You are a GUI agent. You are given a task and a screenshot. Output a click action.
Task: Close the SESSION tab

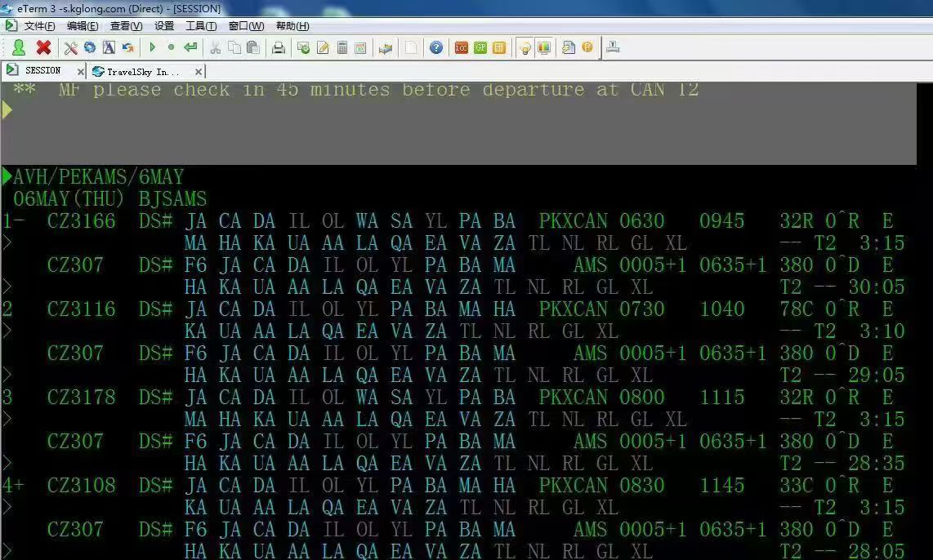[80, 71]
